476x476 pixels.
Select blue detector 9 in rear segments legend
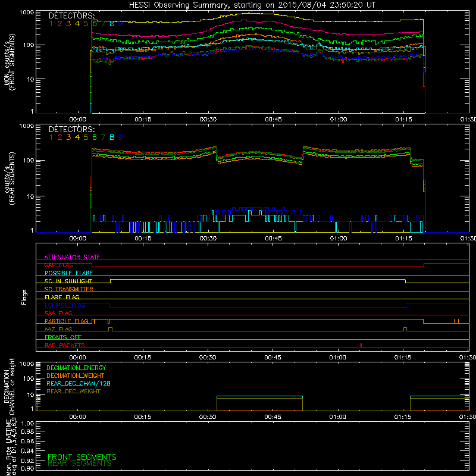(x=121, y=137)
